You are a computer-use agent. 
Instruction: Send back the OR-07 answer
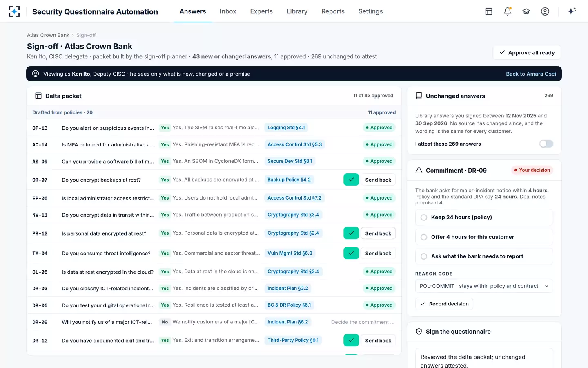[378, 180]
